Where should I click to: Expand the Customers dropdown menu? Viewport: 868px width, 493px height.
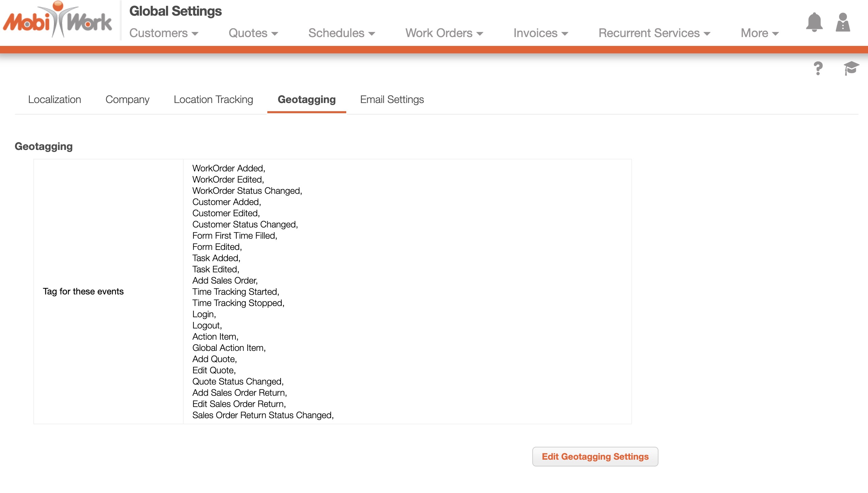click(164, 33)
